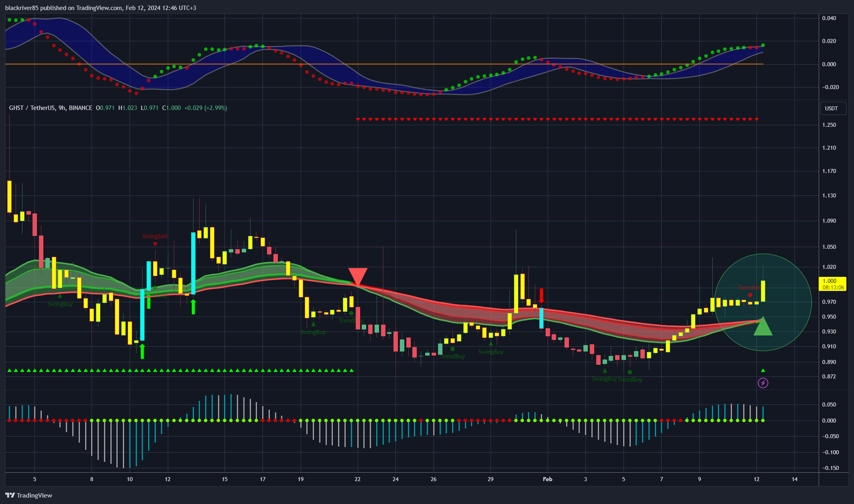854x504 pixels.
Task: Click the 0.910 price axis label
Action: click(829, 346)
